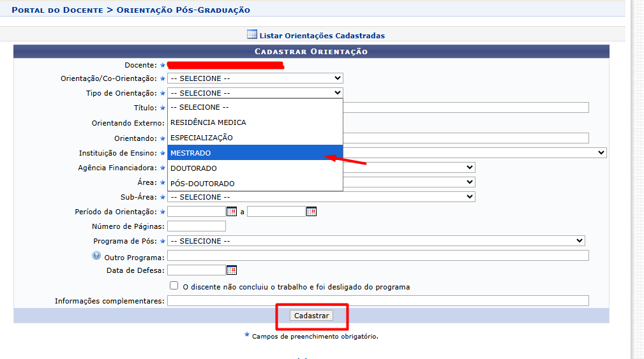Check the discente desligado do programa checkbox
Viewport: 644px width, 359px height.
pyautogui.click(x=174, y=286)
